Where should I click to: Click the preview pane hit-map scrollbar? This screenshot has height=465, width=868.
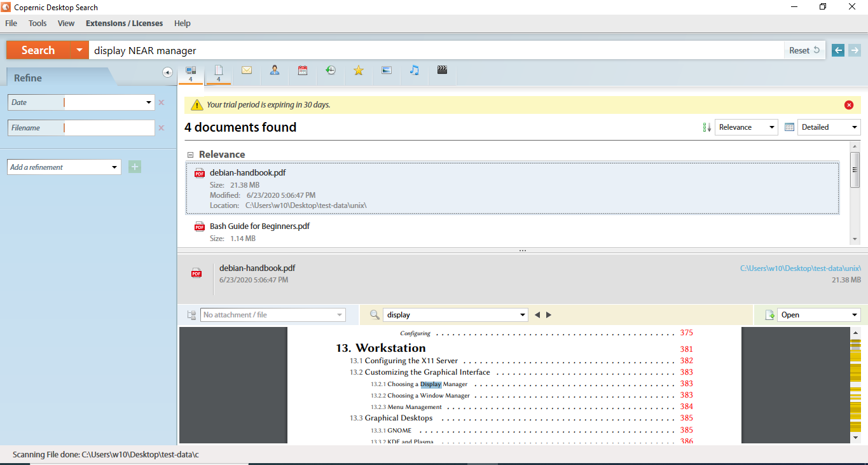[855, 385]
